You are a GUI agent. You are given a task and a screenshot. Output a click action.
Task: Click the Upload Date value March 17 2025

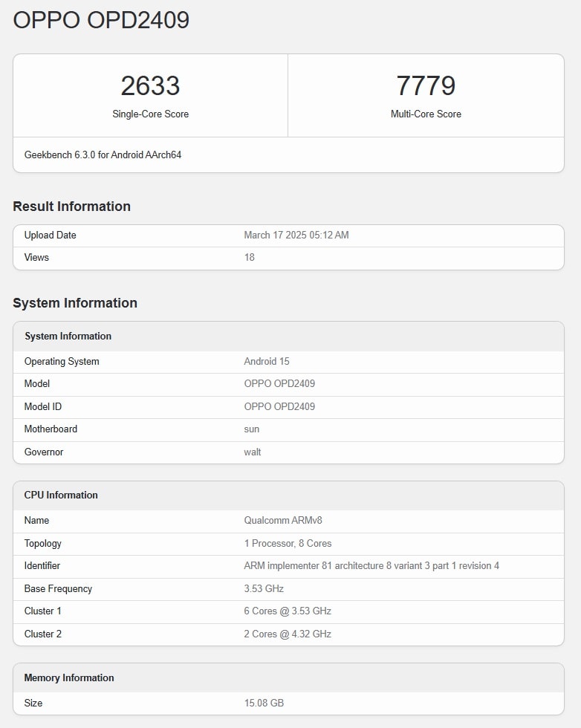(296, 235)
